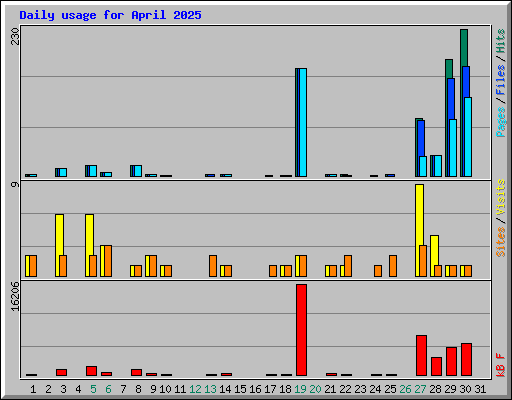Click the day 19 label on the axis

(x=300, y=389)
